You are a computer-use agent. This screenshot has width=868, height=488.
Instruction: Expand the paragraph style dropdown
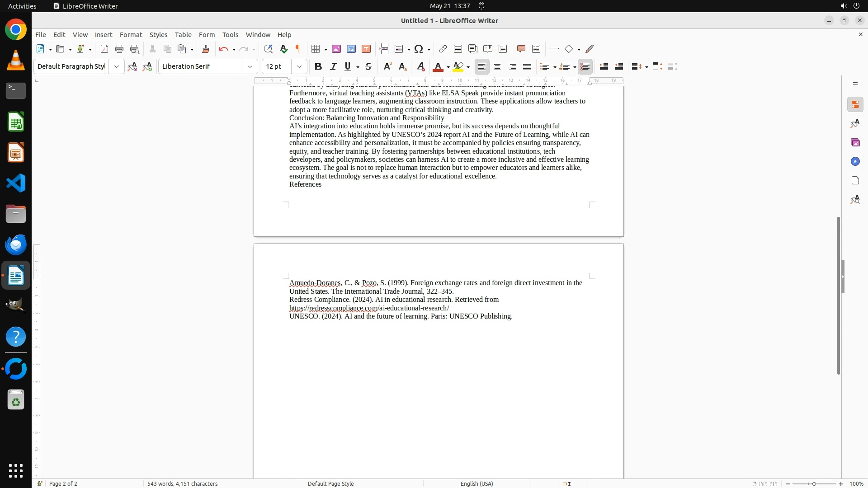coord(117,66)
